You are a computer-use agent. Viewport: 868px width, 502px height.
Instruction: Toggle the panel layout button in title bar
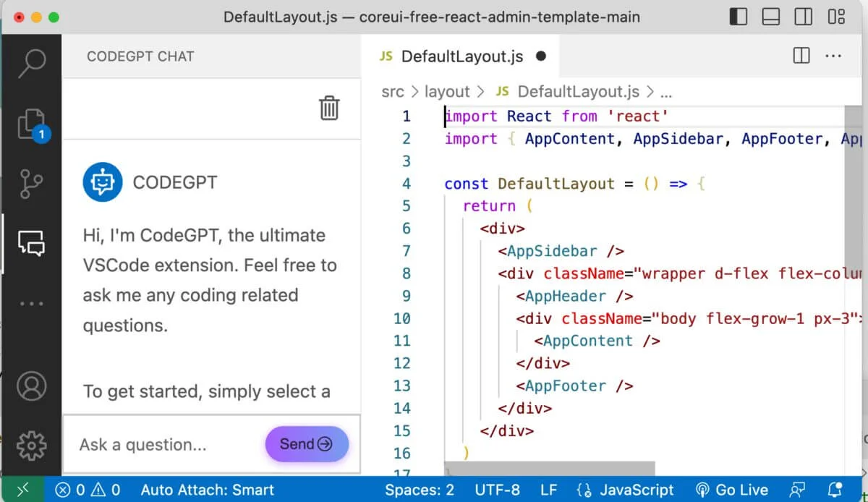(x=771, y=16)
